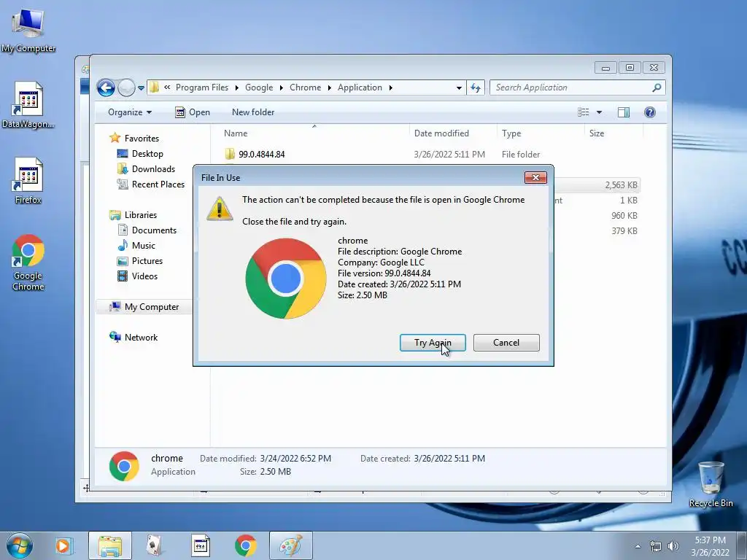Open Solitaire cards taskbar icon

(154, 545)
